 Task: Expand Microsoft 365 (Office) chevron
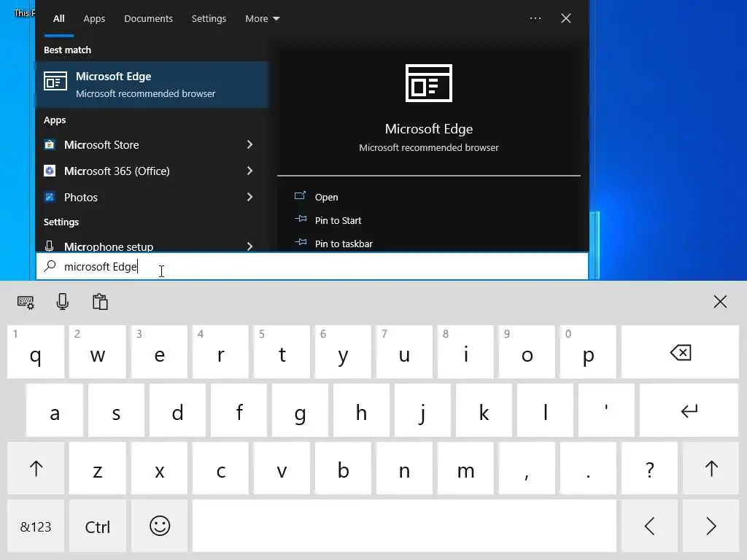[249, 171]
